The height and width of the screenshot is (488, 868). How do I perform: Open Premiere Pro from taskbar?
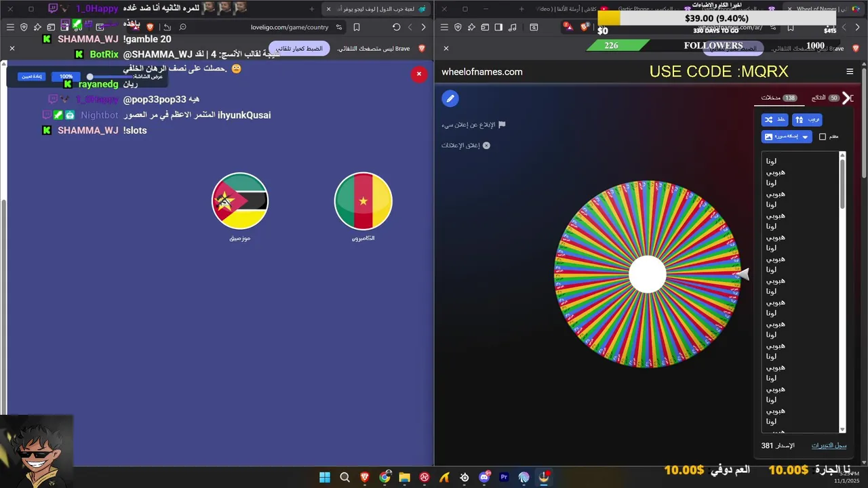(x=504, y=477)
